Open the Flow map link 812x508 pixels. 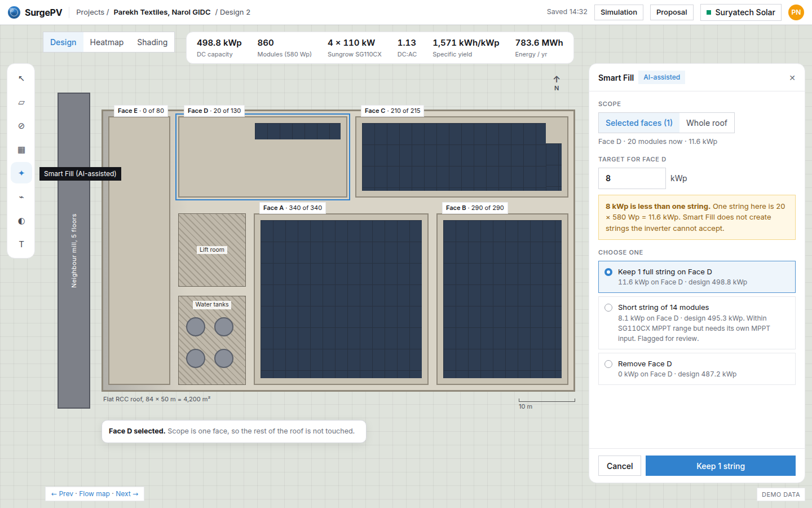click(94, 494)
